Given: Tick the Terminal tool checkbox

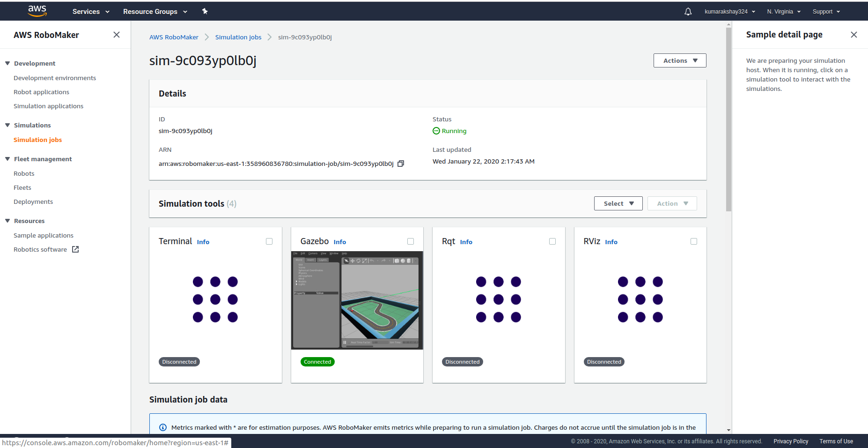Looking at the screenshot, I should [x=269, y=241].
